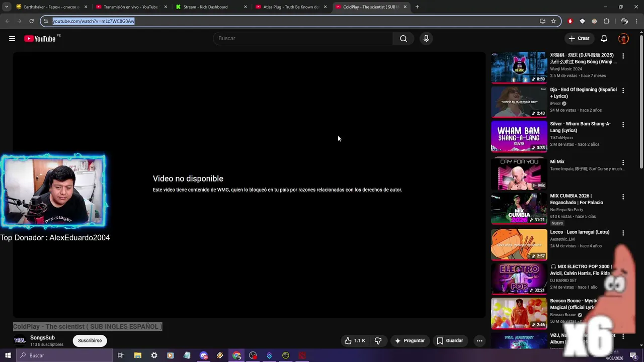644x362 pixels.
Task: Open the MIX CUMBIA 2026 thumbnail
Action: coord(519,209)
